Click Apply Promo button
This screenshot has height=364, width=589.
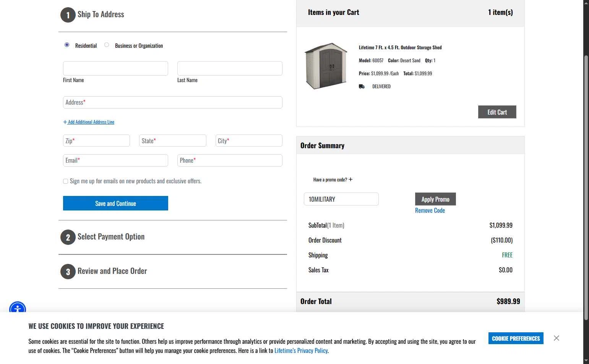pyautogui.click(x=435, y=199)
